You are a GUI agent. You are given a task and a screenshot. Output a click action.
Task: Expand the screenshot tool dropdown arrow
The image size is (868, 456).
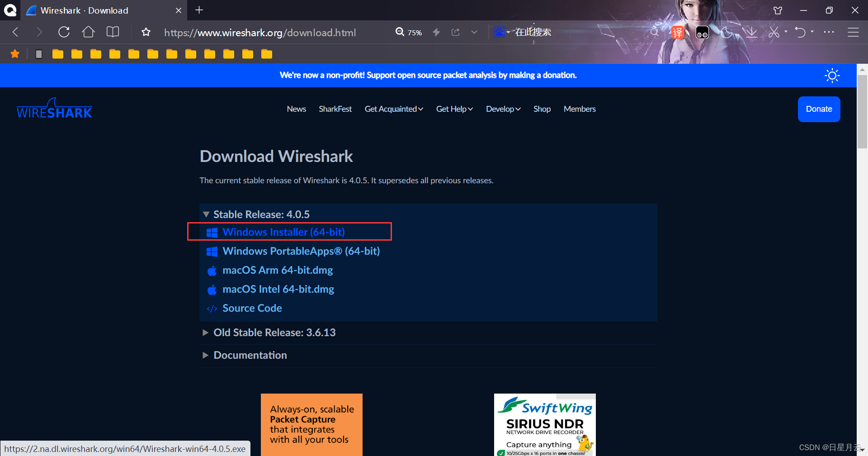coord(786,32)
